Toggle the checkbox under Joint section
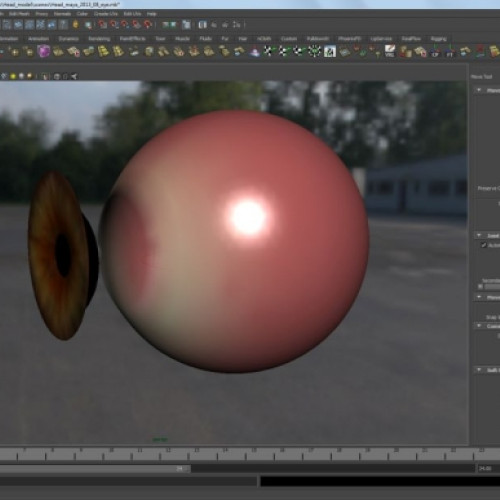The height and width of the screenshot is (500, 500). pos(484,245)
